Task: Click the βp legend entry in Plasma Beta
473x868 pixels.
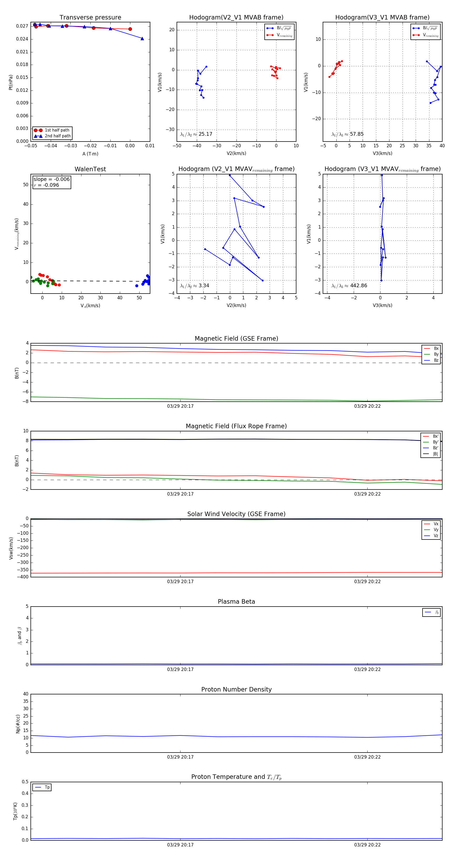Action: 431,612
